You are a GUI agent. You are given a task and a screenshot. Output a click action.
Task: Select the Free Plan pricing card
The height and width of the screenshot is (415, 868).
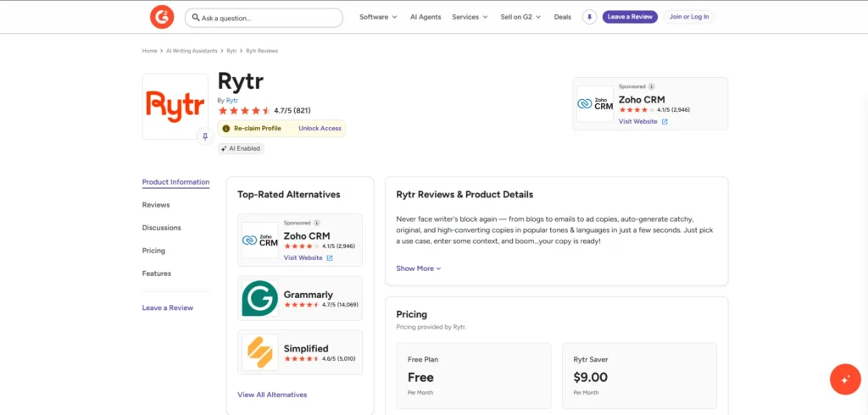[474, 376]
